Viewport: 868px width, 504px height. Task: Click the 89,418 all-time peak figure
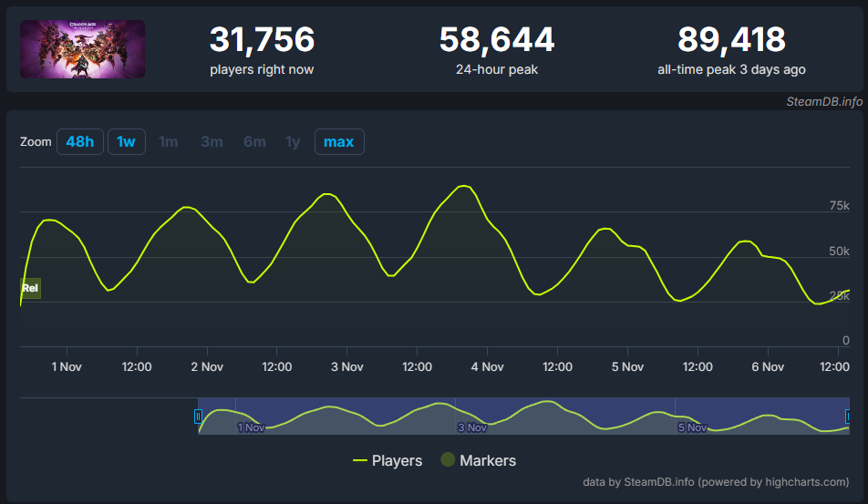(731, 40)
